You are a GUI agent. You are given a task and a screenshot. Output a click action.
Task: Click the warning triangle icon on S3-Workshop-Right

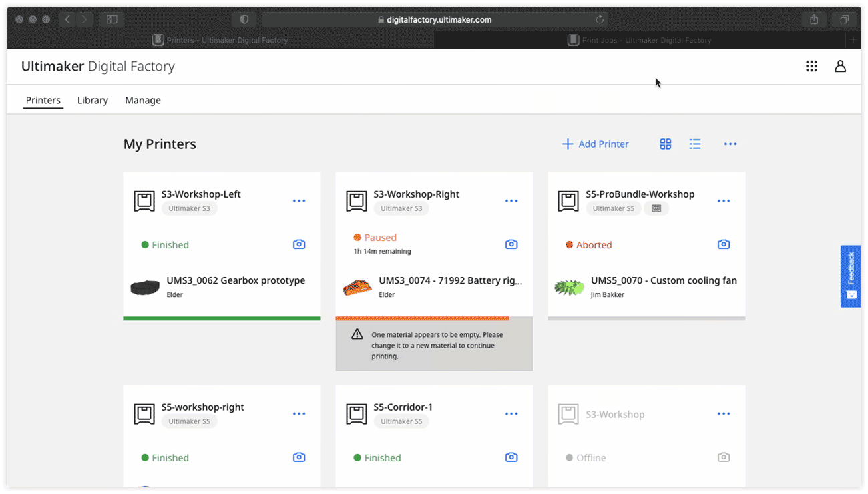[x=357, y=334]
